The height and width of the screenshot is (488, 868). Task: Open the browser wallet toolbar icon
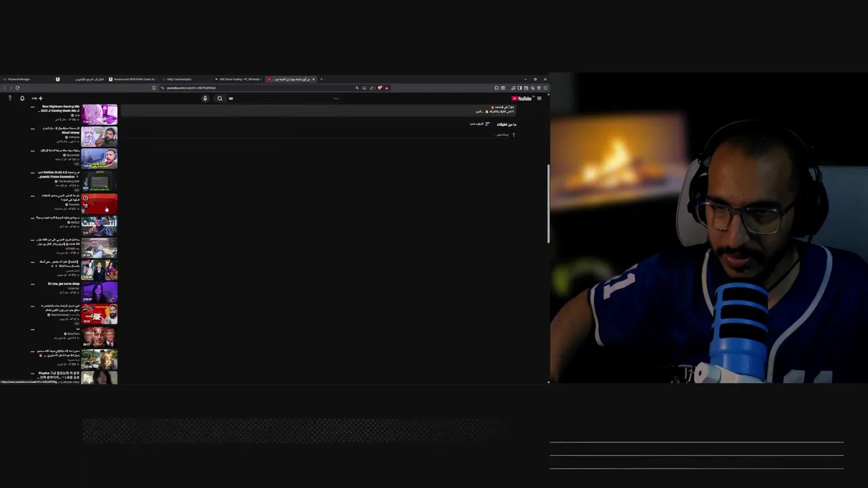(x=526, y=88)
